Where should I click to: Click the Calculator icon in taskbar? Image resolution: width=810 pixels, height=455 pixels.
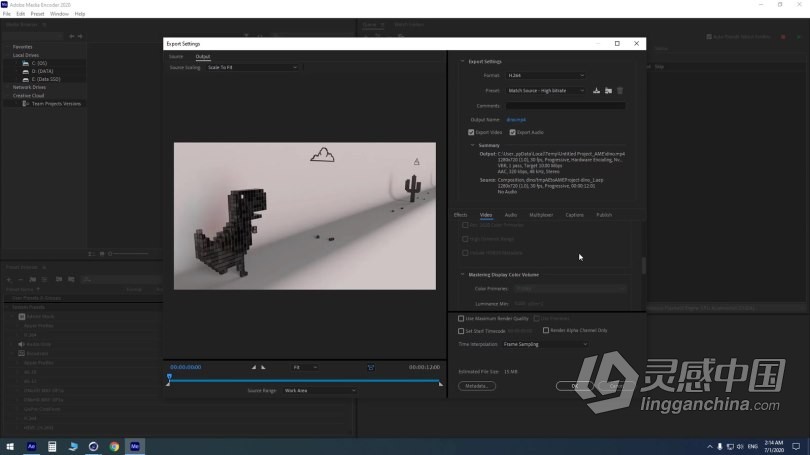pyautogui.click(x=52, y=446)
